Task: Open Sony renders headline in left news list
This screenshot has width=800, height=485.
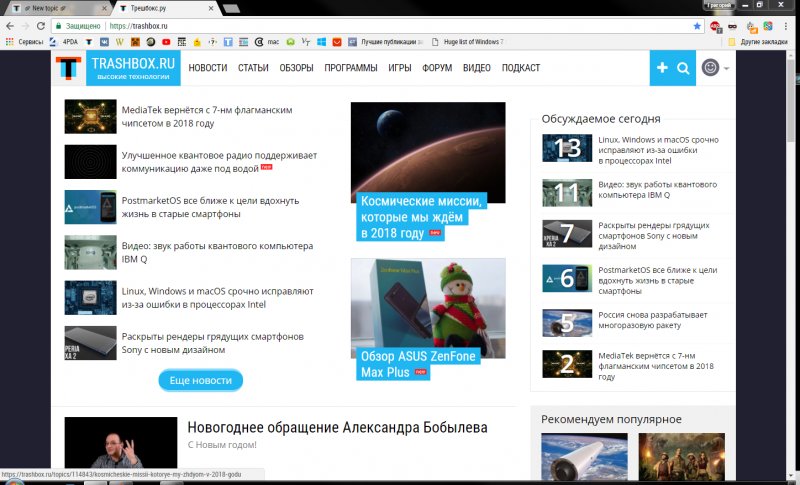Action: (213, 343)
